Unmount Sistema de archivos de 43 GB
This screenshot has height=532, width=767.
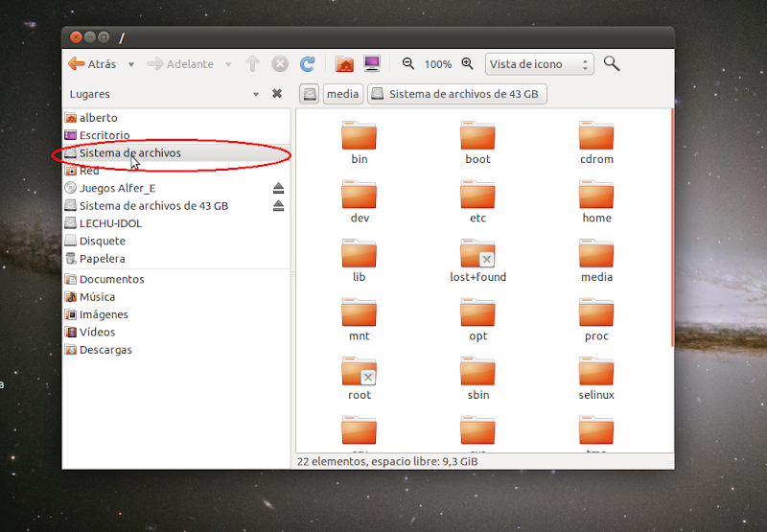[278, 206]
